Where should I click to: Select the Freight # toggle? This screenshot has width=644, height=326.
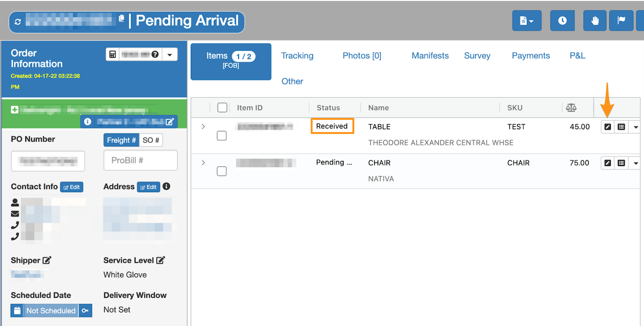click(x=121, y=140)
